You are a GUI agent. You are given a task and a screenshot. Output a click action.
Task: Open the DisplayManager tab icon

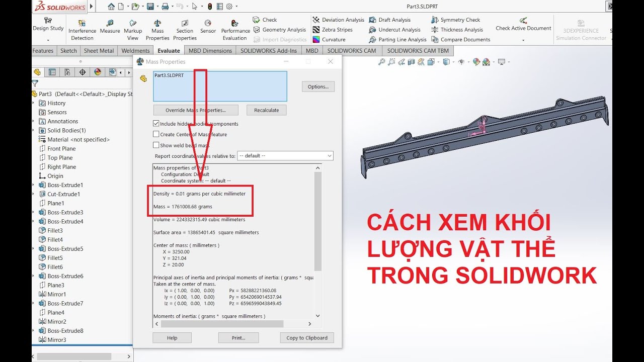coord(98,72)
